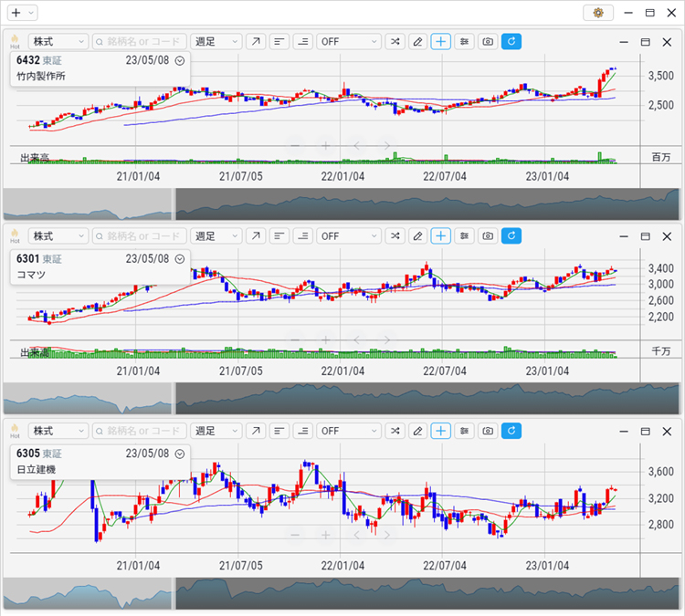
Task: Open the 週足 timeframe dropdown in first chart
Action: coord(216,42)
